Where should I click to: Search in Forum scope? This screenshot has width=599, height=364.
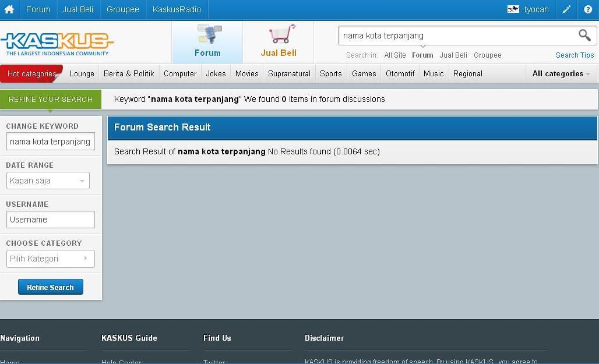422,55
